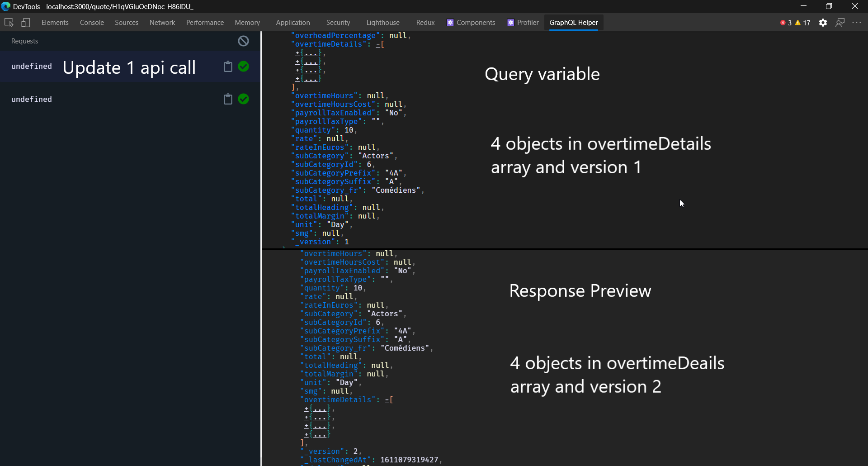Click green success check on Update 1 request

click(243, 66)
